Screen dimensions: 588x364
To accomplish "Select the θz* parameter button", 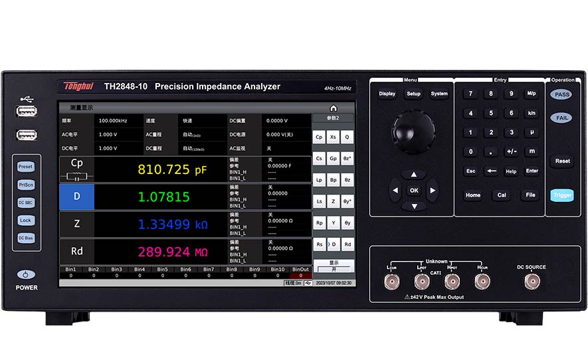I will 347,159.
